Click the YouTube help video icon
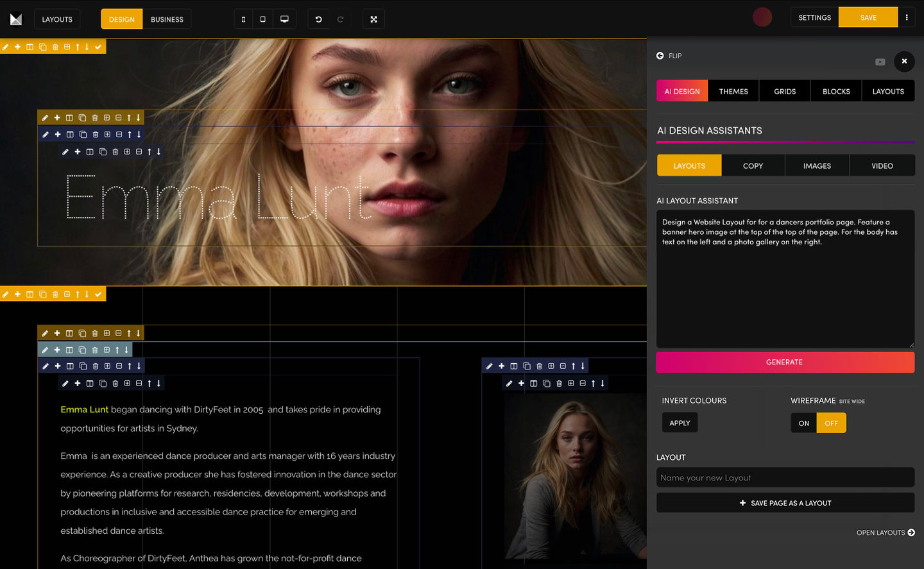Screen dimensions: 924x569 880,62
